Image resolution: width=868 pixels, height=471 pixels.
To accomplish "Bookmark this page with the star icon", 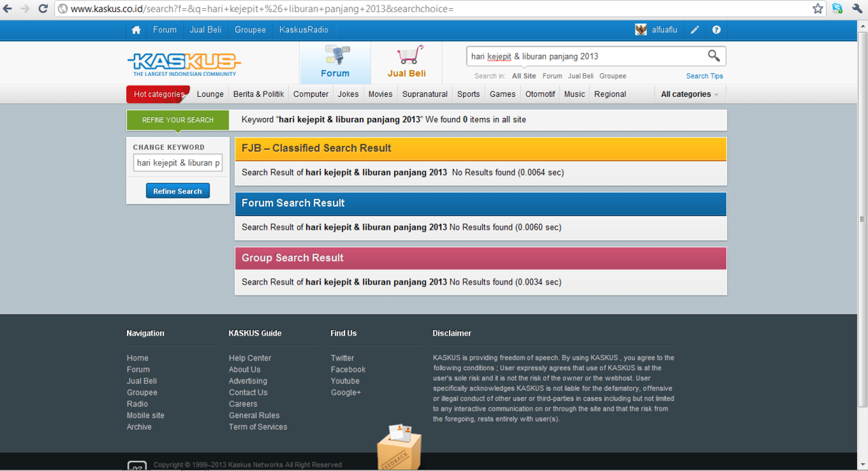I will [818, 9].
